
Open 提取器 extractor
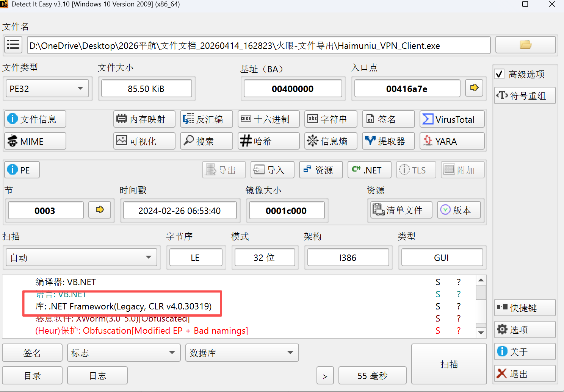389,141
